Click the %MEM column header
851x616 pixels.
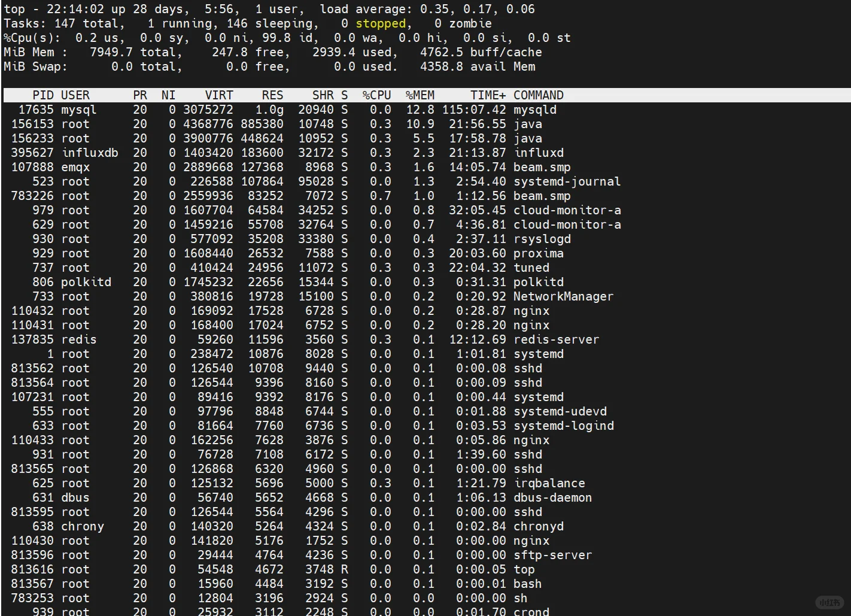pyautogui.click(x=420, y=95)
